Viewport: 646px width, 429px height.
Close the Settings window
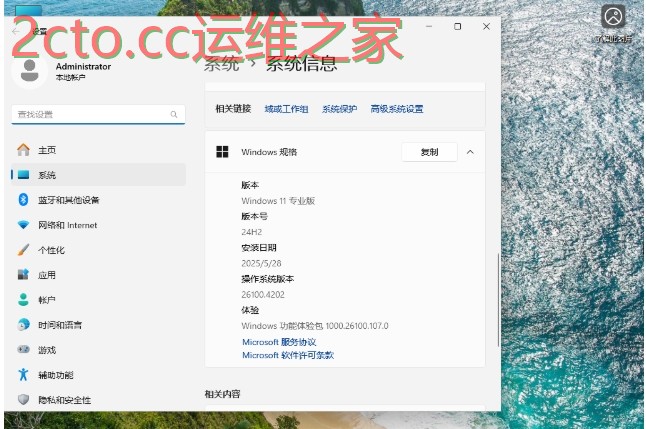(x=486, y=26)
